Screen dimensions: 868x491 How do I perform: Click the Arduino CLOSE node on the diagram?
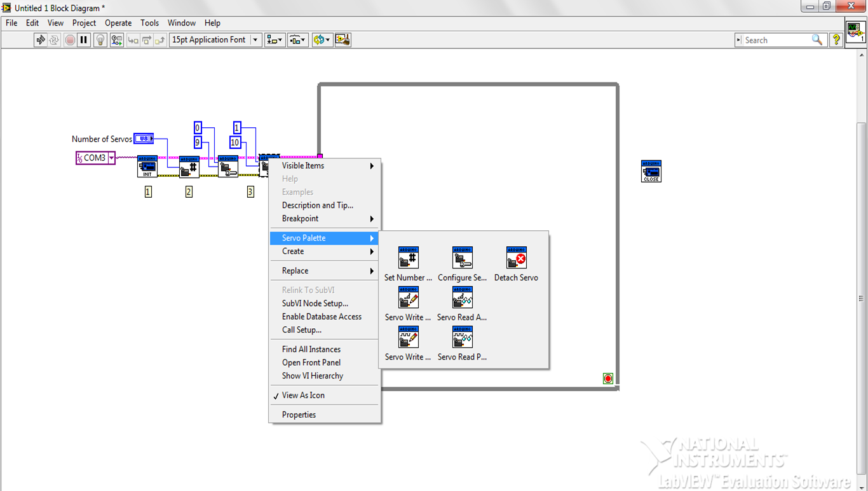[651, 170]
